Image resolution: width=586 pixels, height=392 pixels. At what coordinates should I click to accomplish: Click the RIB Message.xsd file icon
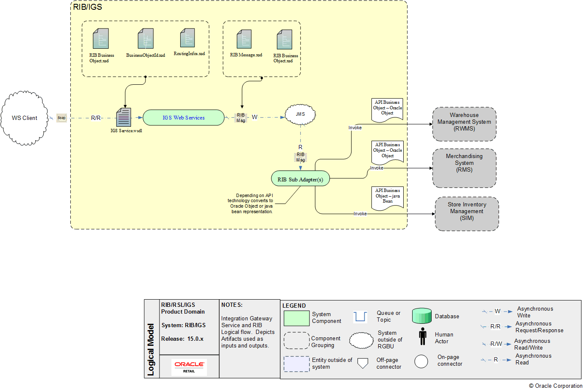[x=244, y=39]
